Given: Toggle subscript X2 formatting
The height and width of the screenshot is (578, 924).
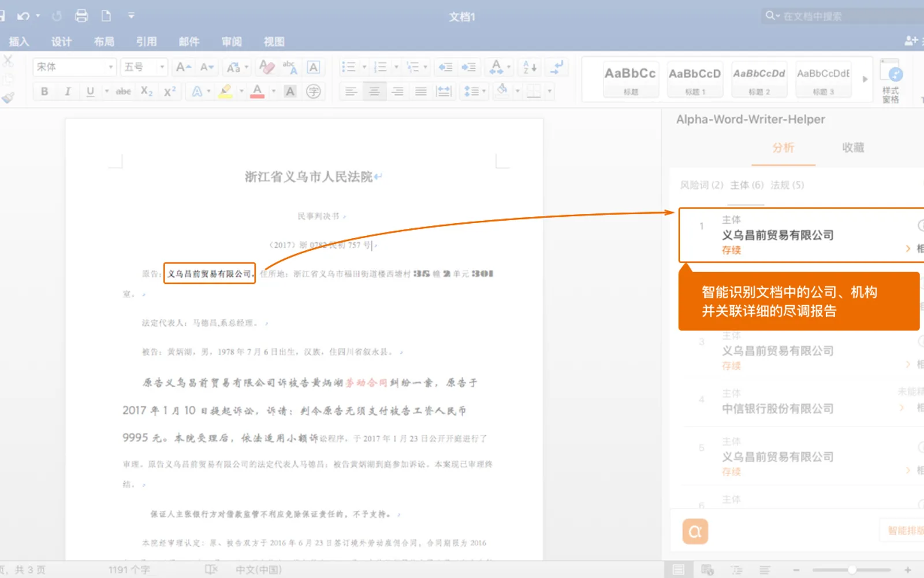Looking at the screenshot, I should click(x=147, y=91).
